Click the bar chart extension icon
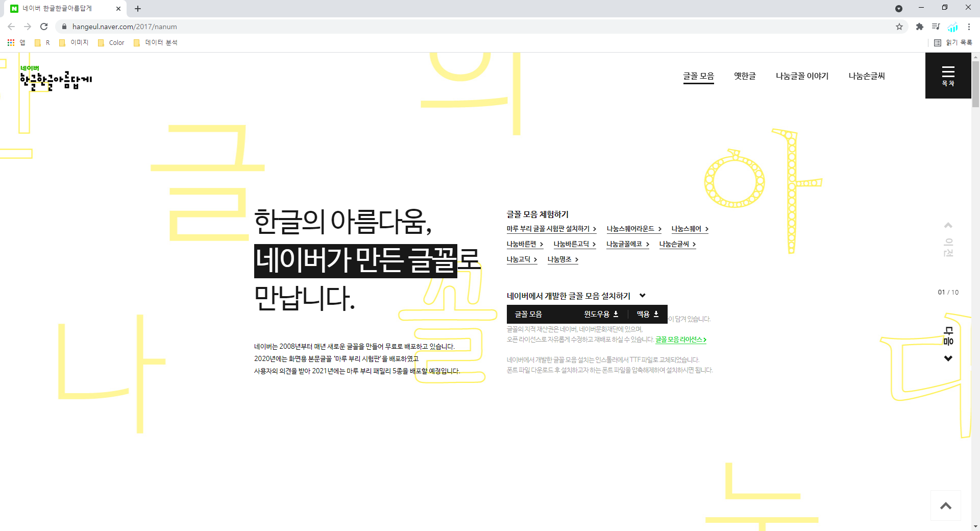The image size is (980, 531). pos(952,27)
